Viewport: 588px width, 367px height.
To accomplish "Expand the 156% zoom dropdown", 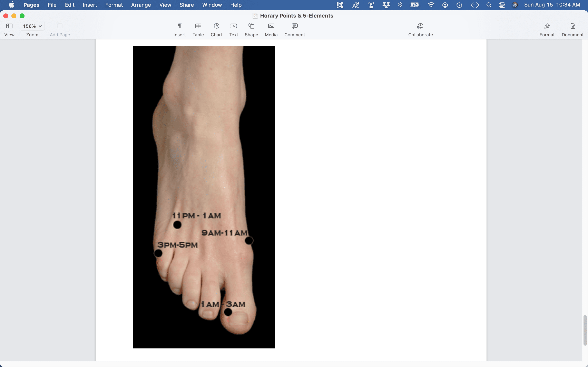I will tap(32, 26).
